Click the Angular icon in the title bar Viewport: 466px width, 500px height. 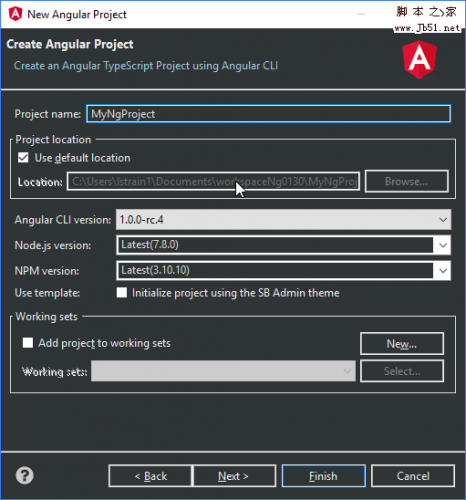[x=15, y=14]
